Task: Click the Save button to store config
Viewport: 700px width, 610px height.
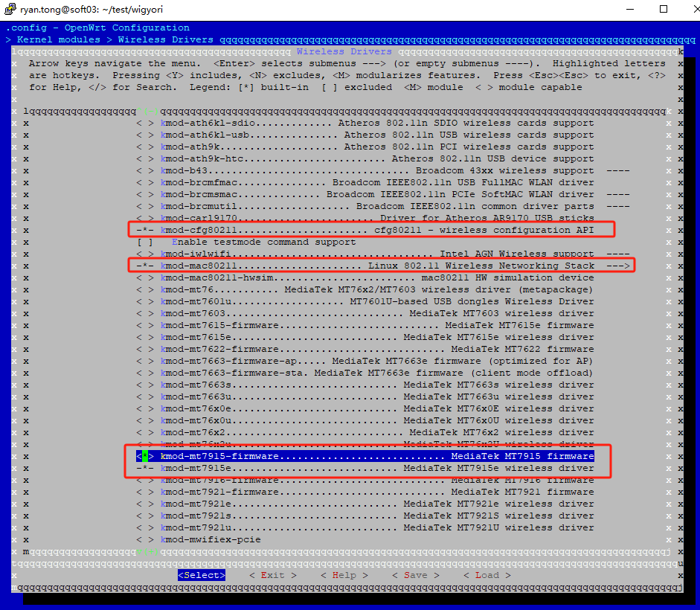Action: 417,574
